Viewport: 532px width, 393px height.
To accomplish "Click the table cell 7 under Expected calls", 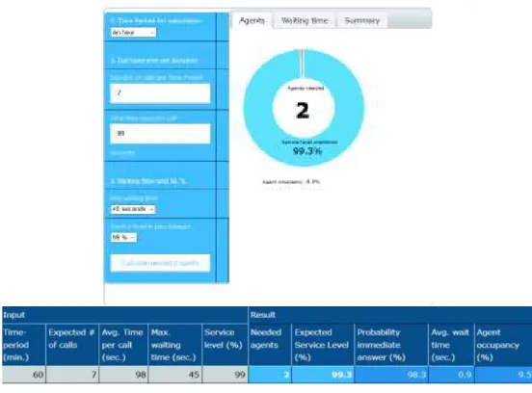I will coord(72,375).
